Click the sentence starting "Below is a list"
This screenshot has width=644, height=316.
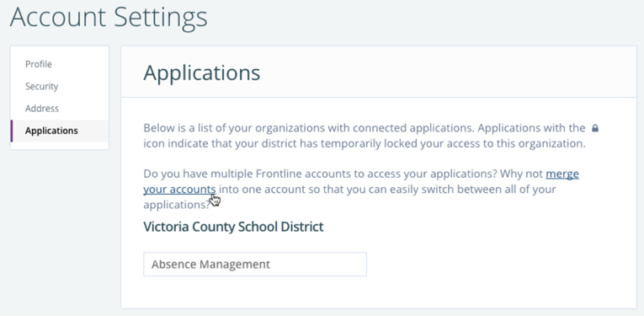(309, 128)
